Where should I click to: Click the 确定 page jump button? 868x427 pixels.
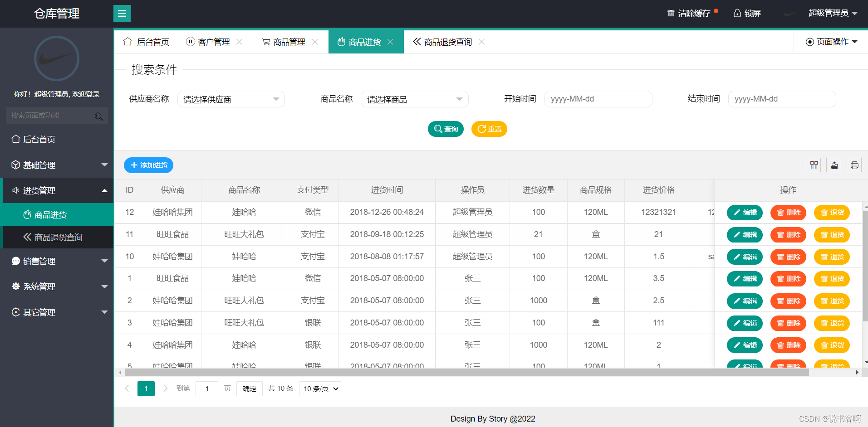pos(249,388)
